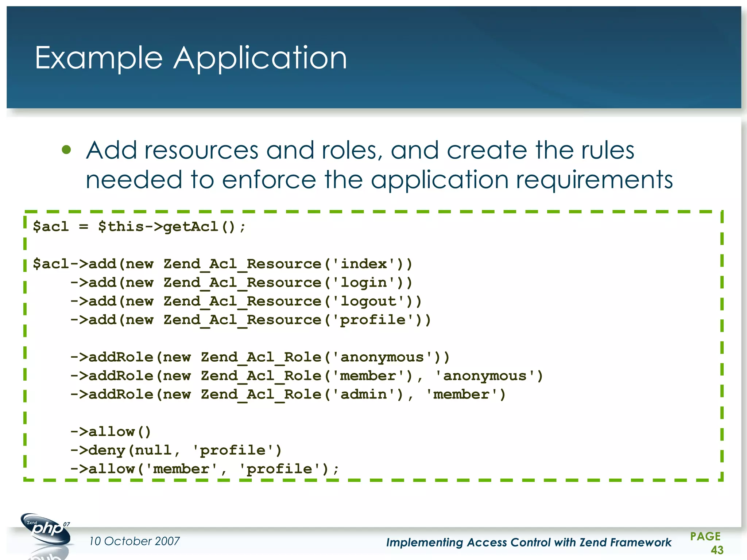Click the '10 October 2007' date footer

[135, 541]
